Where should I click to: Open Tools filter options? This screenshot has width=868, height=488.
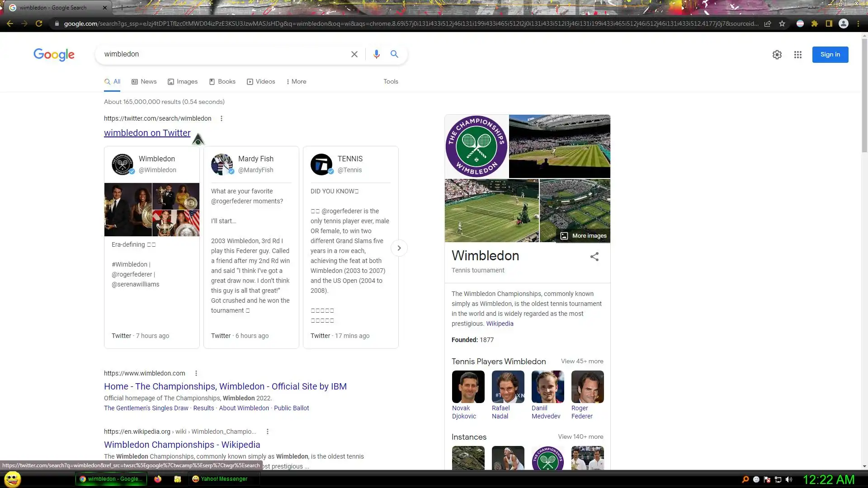tap(391, 82)
